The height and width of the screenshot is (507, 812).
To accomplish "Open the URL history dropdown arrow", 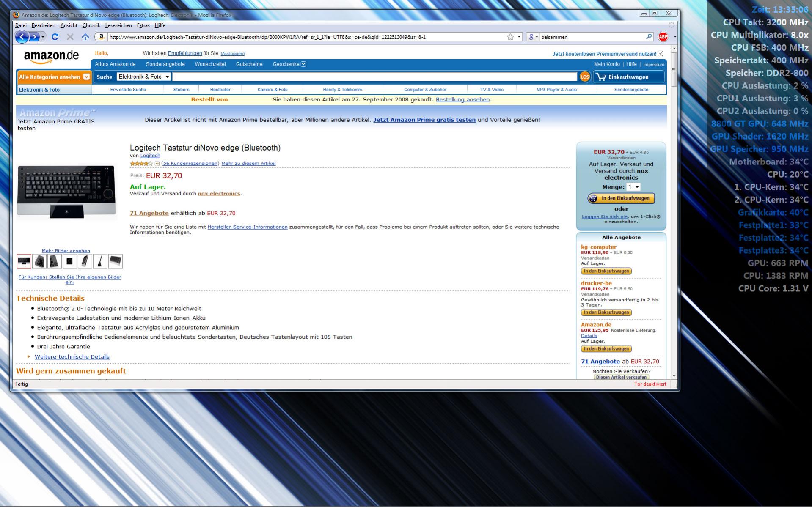I will pyautogui.click(x=519, y=37).
